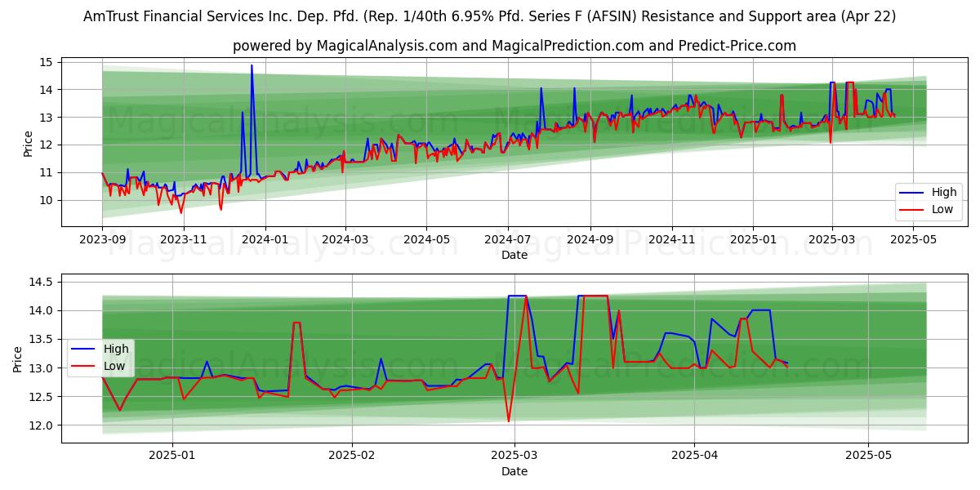
Task: Click the 14.5 y-axis tick in bottom chart
Action: pos(42,283)
